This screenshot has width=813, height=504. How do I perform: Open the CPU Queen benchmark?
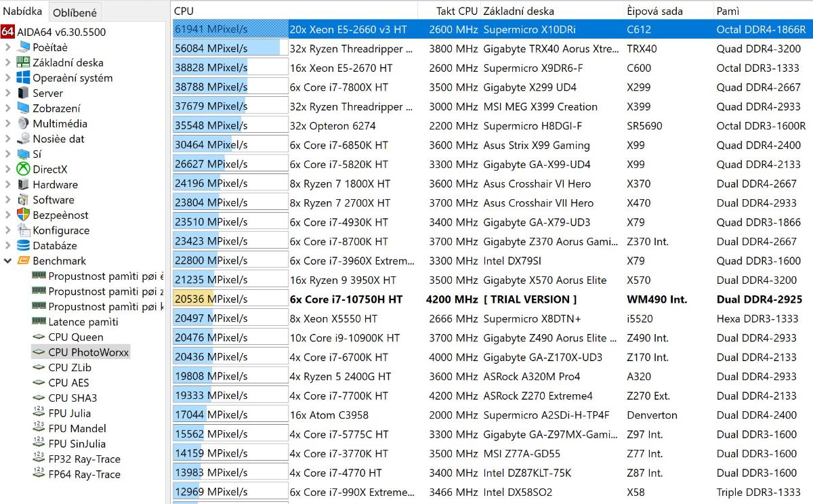click(x=75, y=337)
